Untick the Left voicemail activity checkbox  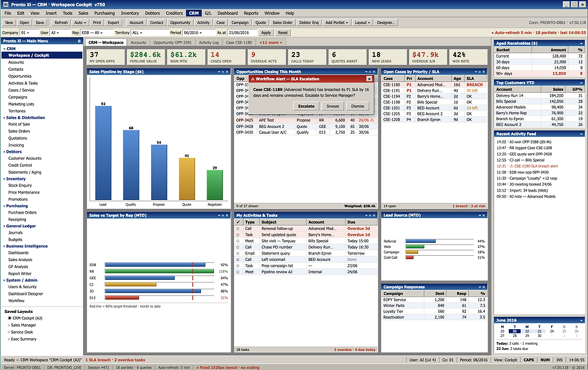pyautogui.click(x=238, y=260)
